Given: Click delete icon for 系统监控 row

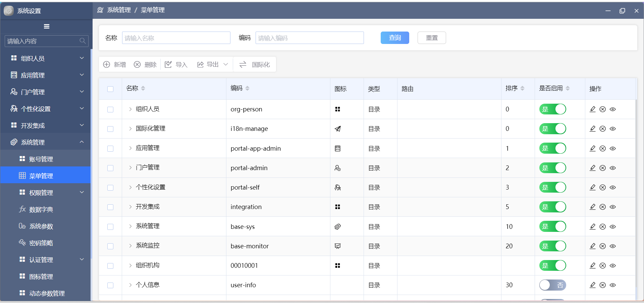Looking at the screenshot, I should 603,246.
